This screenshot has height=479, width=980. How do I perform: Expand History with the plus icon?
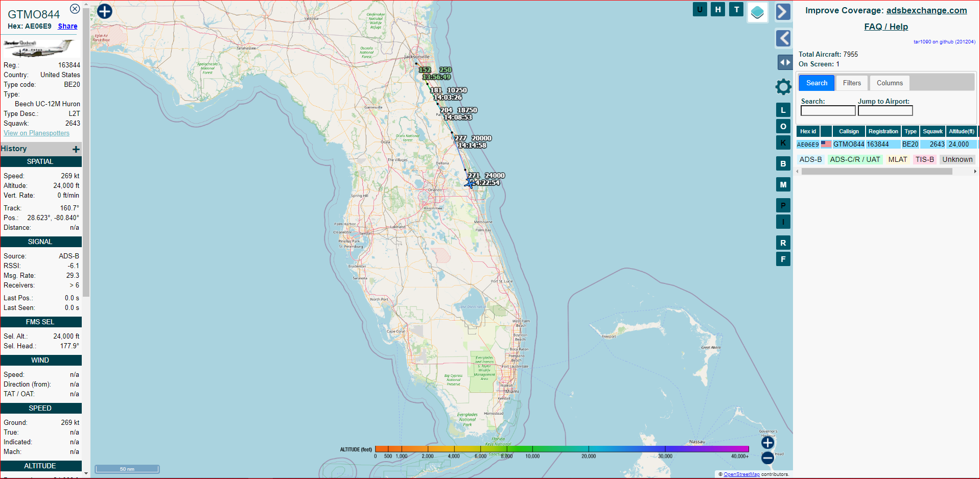tap(76, 149)
